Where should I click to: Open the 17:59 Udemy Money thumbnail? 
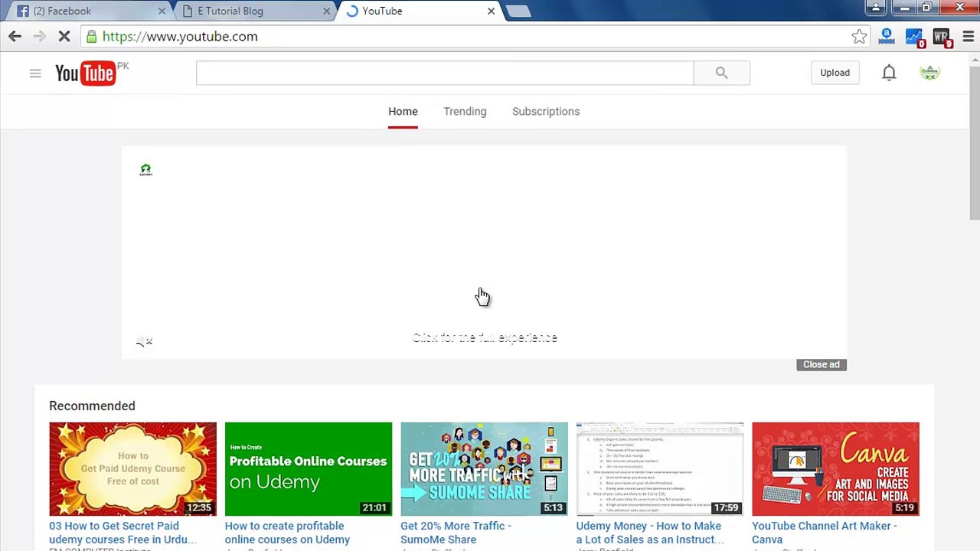pos(660,468)
